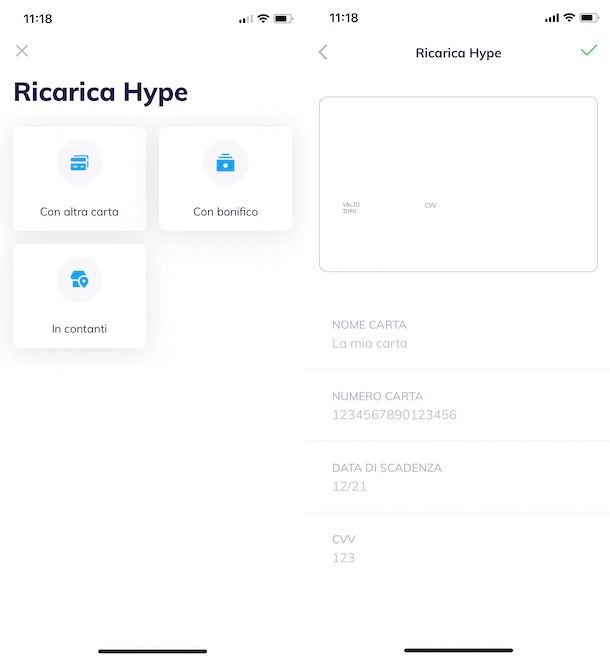This screenshot has height=660, width=610.
Task: Tap the battery icon on right screen
Action: point(589,18)
